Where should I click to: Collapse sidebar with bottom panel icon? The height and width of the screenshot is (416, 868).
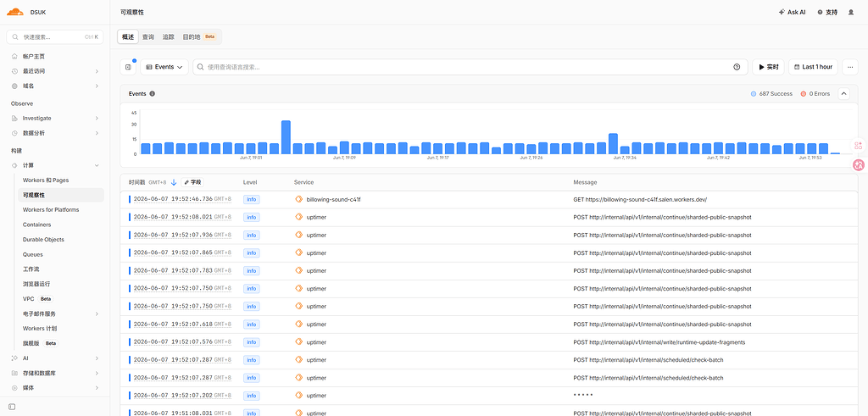click(x=12, y=407)
